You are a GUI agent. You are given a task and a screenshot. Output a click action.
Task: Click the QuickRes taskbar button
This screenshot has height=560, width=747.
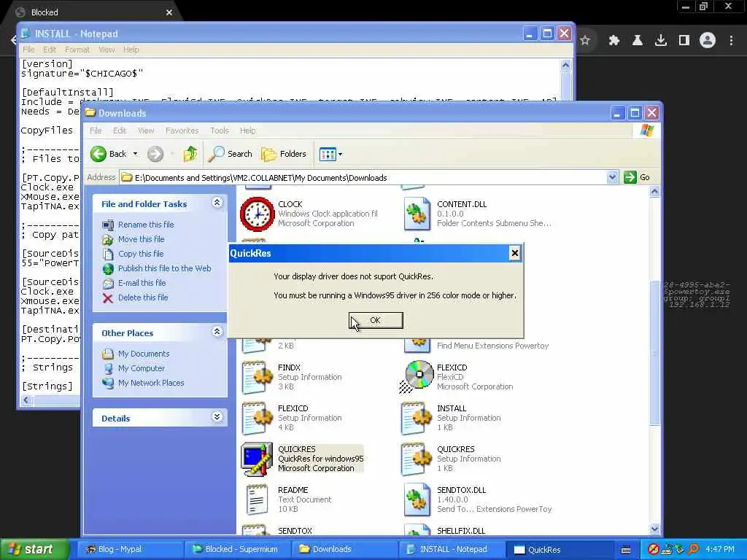[x=558, y=549]
